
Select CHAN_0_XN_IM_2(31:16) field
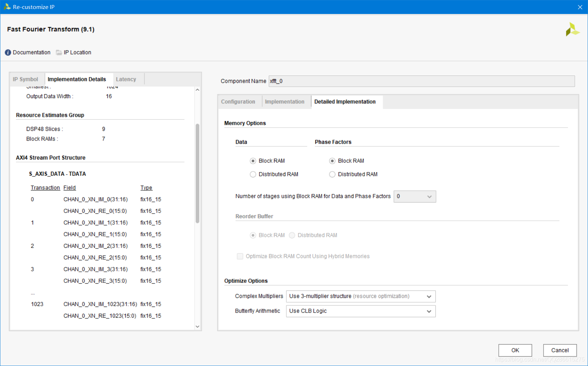96,246
